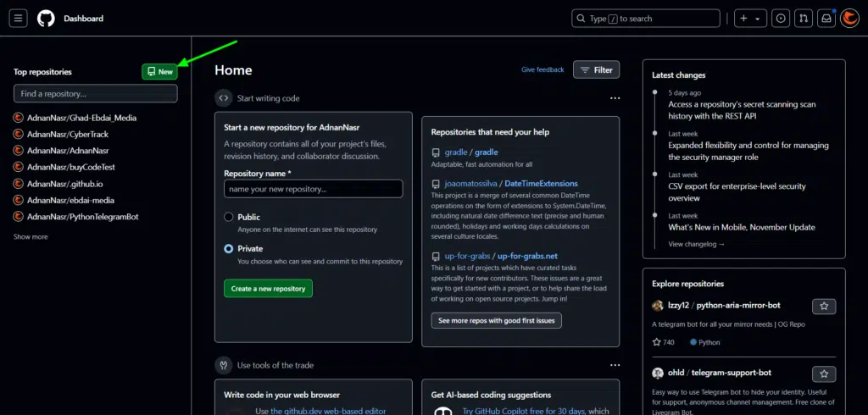Click See more repos with good first issues
The height and width of the screenshot is (415, 868).
(x=497, y=320)
